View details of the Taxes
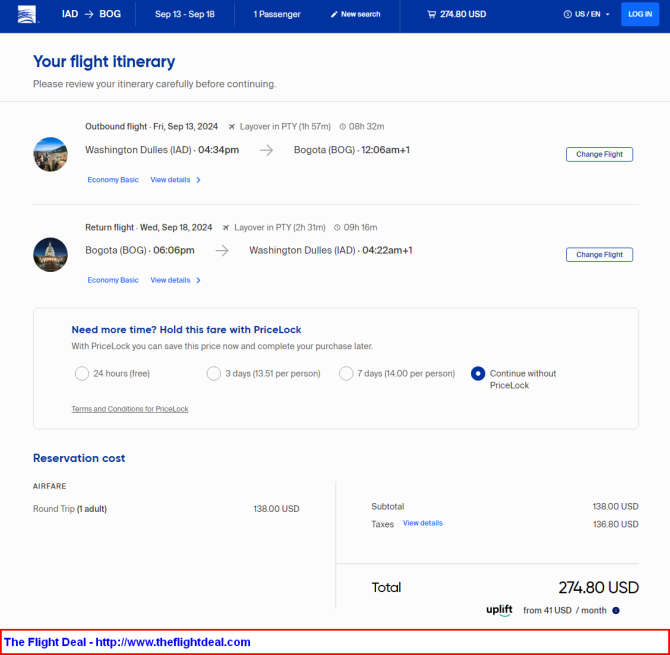 [x=423, y=523]
